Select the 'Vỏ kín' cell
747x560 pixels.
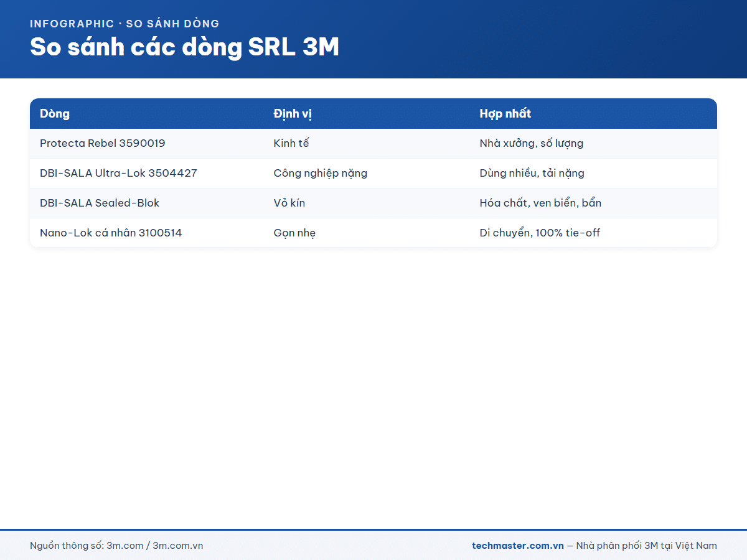pyautogui.click(x=367, y=203)
